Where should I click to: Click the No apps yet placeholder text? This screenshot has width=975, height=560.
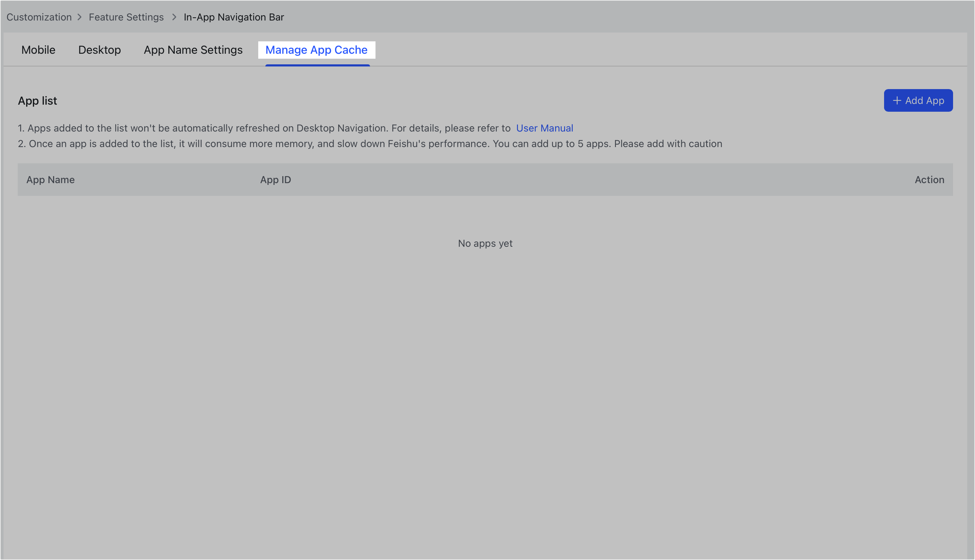click(485, 243)
